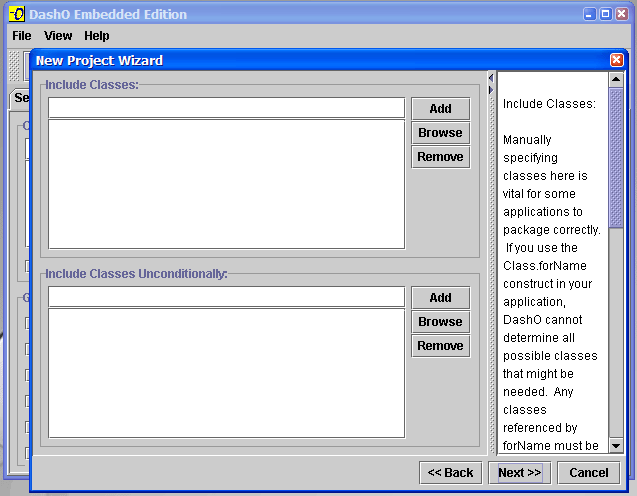Click help panel scroll up arrow
The image size is (637, 496).
point(616,79)
